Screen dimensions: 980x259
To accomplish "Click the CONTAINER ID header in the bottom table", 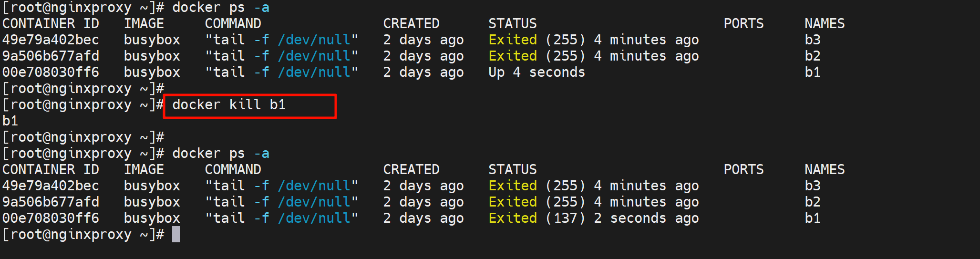I will tap(51, 170).
